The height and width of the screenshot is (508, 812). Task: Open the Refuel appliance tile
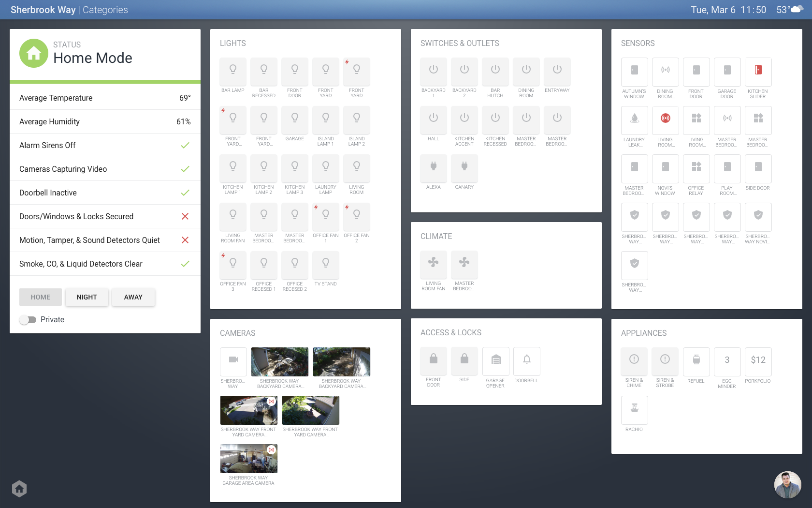[696, 362]
